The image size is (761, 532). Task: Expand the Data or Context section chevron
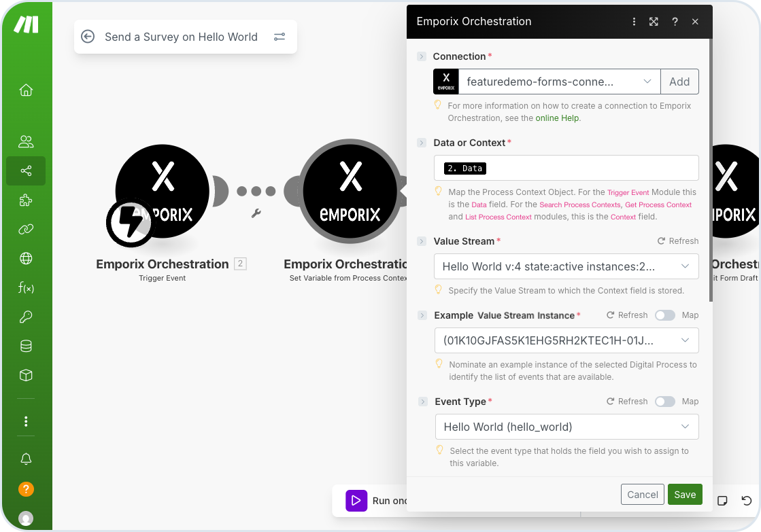point(422,143)
